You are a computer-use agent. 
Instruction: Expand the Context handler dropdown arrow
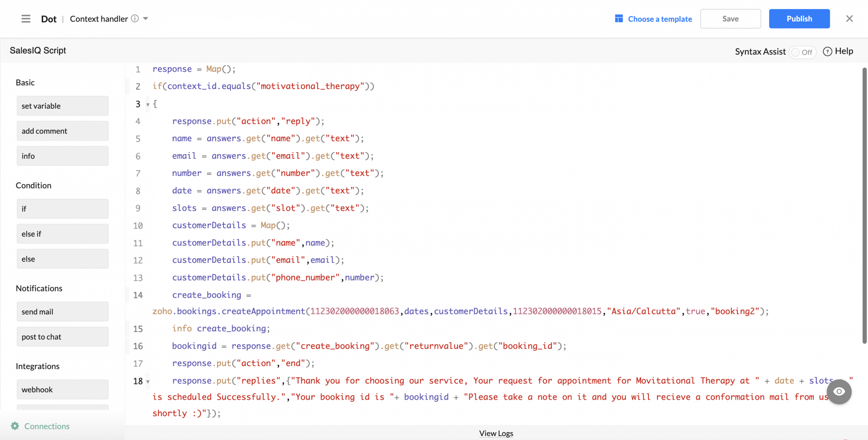[146, 19]
